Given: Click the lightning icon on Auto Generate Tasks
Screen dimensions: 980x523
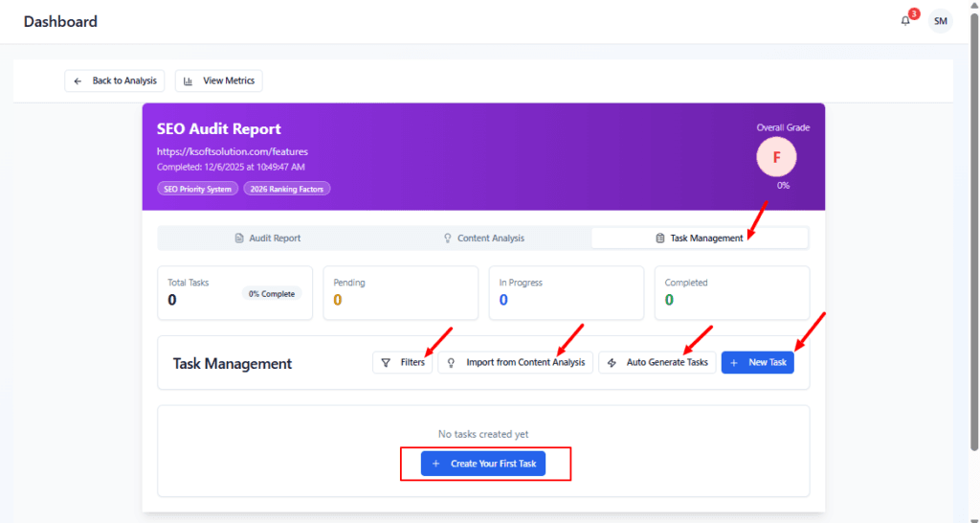Looking at the screenshot, I should coord(612,363).
